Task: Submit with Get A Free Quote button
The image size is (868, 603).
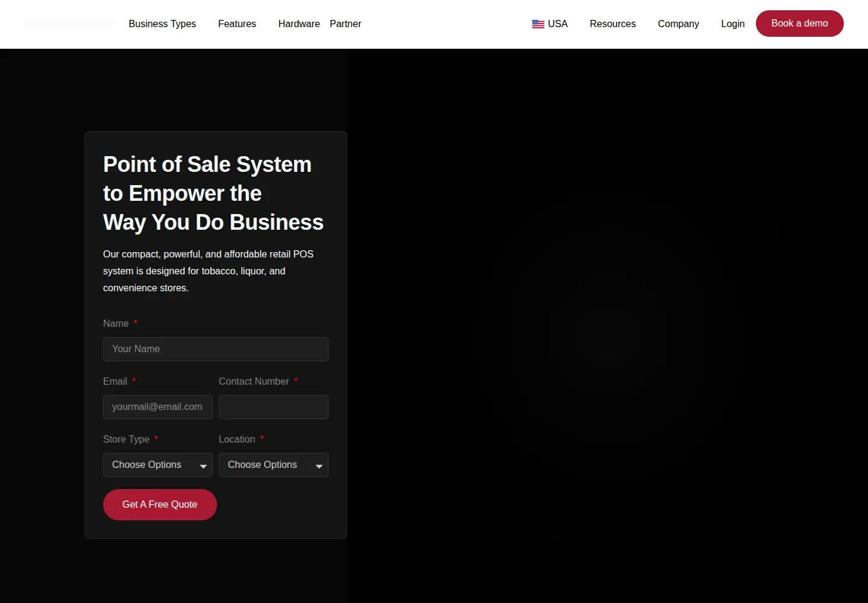Action: 160,505
